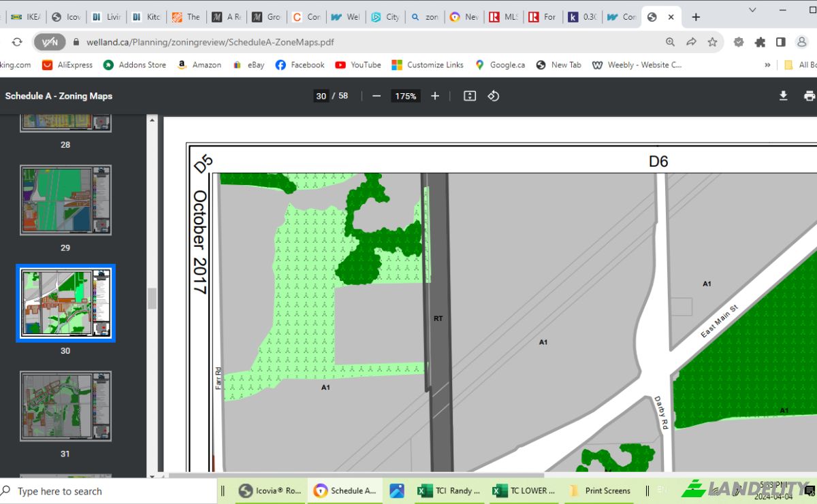Click the page number input field
Viewport: 817px width, 504px height.
pyautogui.click(x=321, y=96)
